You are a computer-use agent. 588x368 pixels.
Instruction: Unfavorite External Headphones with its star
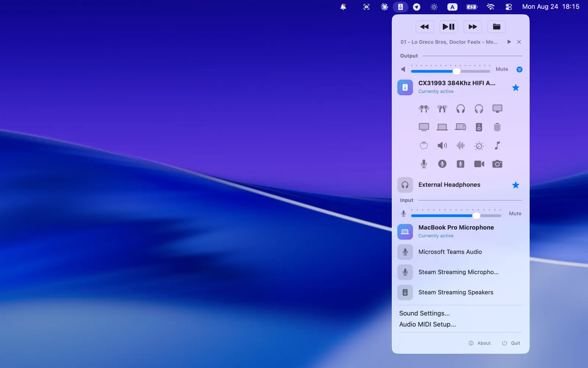point(516,185)
